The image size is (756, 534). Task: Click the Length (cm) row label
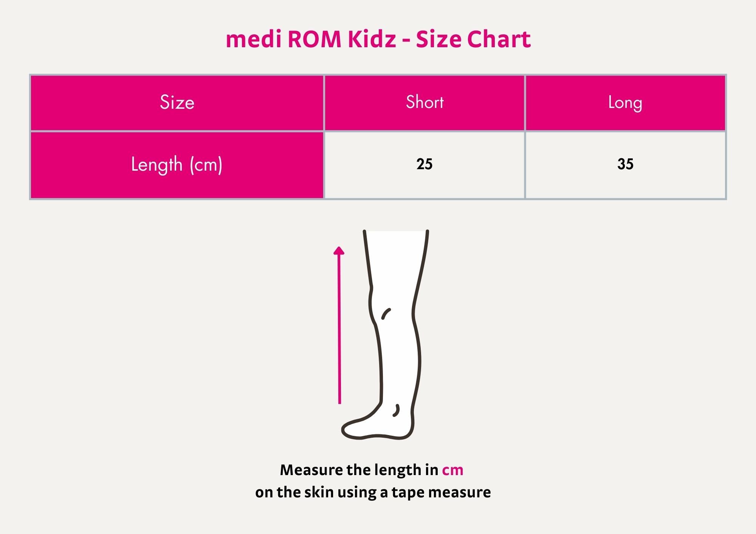(x=177, y=165)
